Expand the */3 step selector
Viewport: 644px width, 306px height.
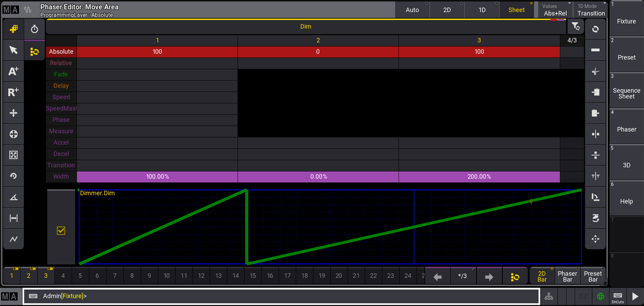tap(462, 276)
